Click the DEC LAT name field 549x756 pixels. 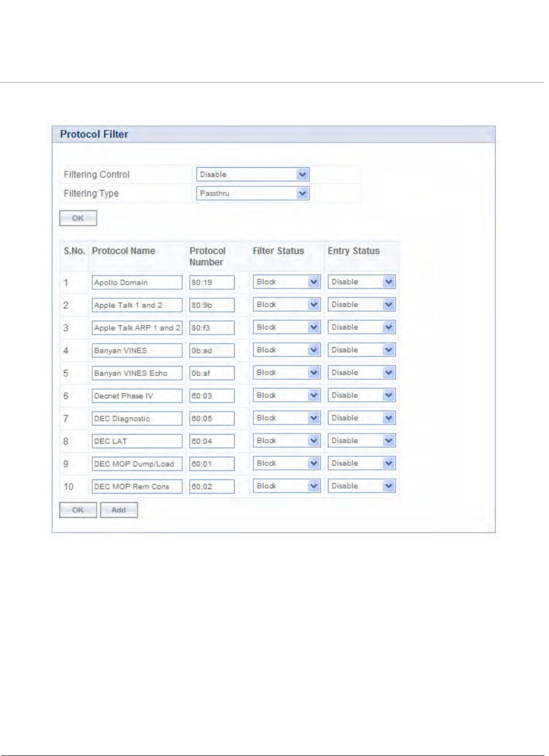tap(137, 441)
